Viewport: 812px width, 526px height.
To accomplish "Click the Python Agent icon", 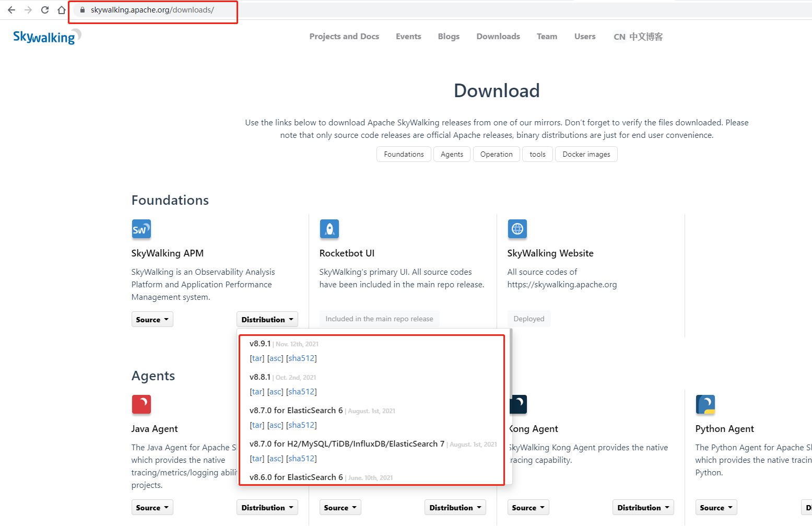I will (x=705, y=404).
